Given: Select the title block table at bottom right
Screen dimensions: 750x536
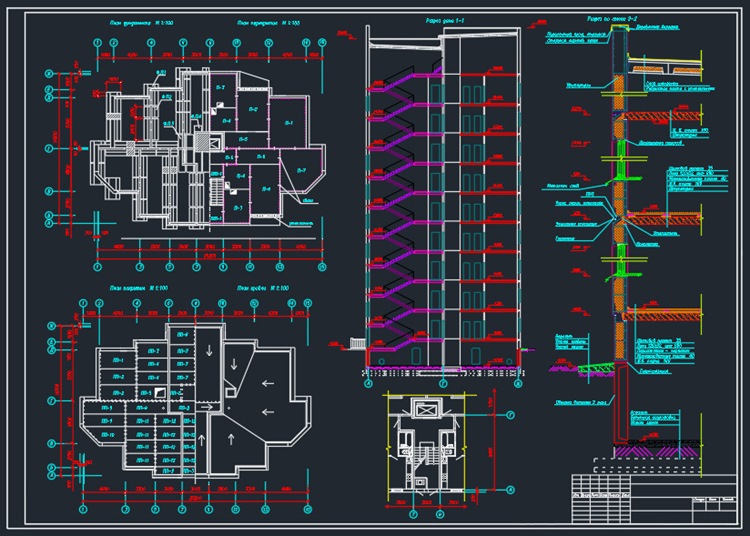Looking at the screenshot, I should 654,499.
